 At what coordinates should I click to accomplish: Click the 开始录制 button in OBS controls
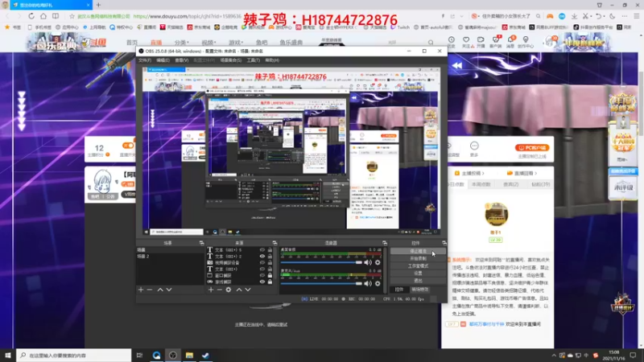418,258
